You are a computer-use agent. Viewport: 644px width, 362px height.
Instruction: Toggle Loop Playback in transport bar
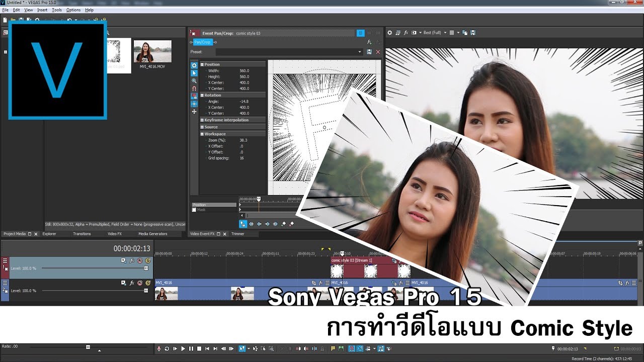click(x=167, y=348)
